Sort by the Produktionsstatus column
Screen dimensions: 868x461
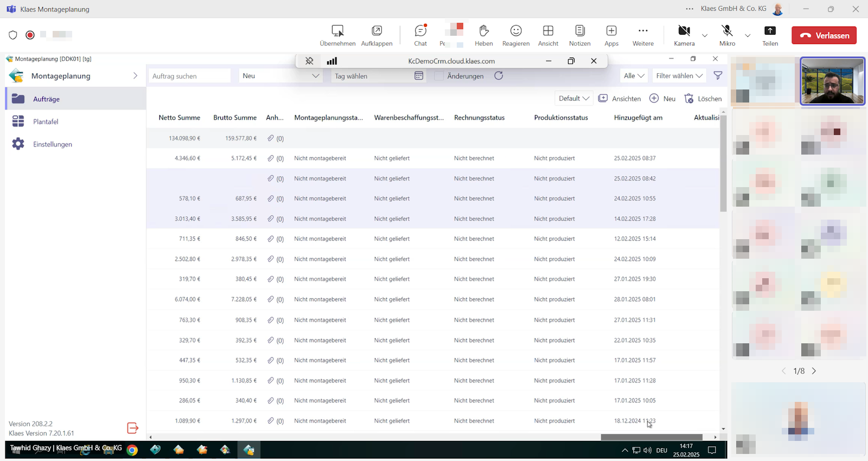click(561, 117)
